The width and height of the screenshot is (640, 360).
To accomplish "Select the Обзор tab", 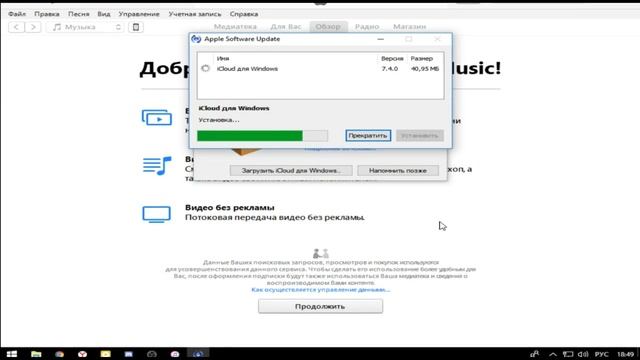I will click(x=328, y=27).
